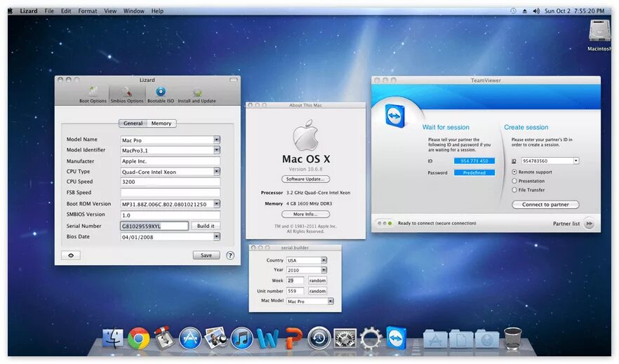Click the empty FSB Speed field
This screenshot has width=619, height=364.
point(170,192)
